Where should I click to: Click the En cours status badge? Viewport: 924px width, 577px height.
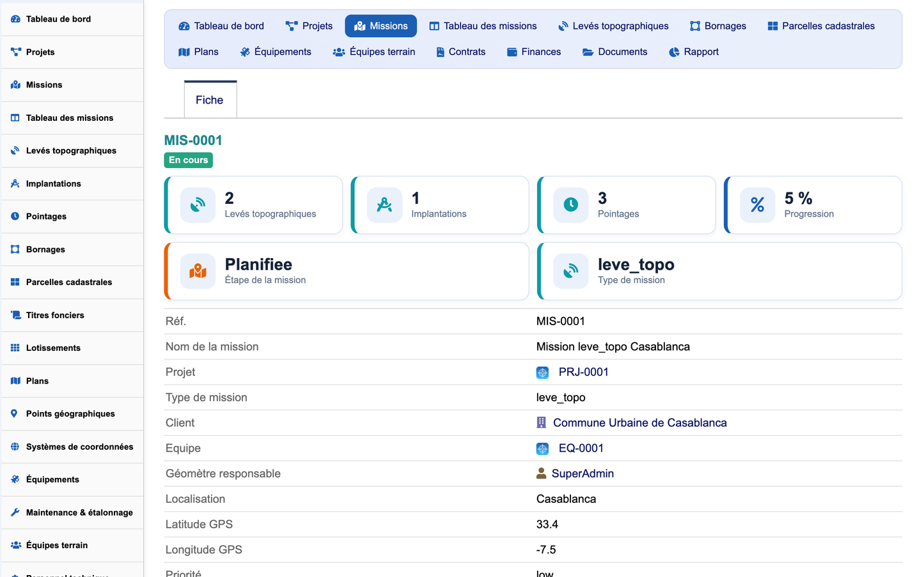[x=188, y=160]
